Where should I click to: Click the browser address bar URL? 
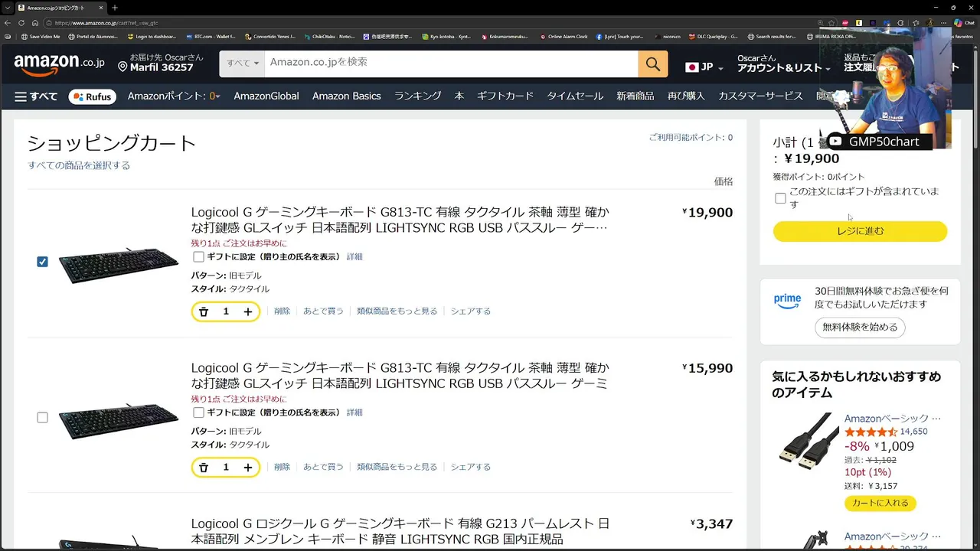pyautogui.click(x=106, y=23)
